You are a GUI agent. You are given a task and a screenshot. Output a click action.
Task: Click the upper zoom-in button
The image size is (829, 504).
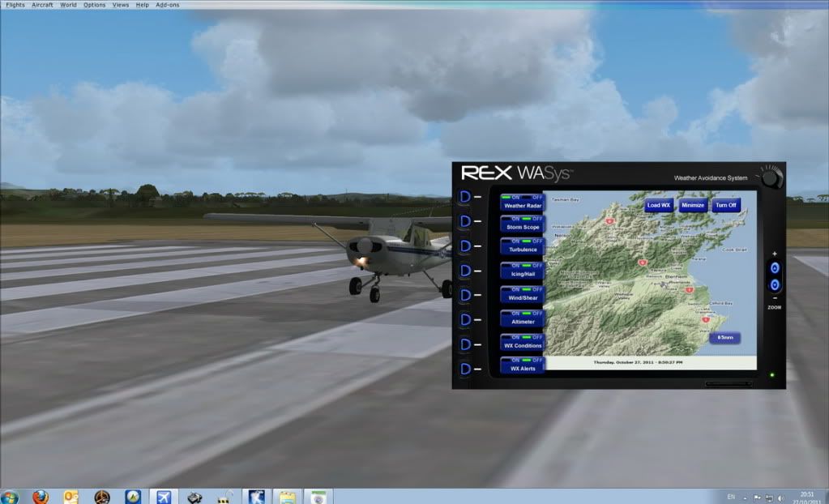pyautogui.click(x=775, y=268)
